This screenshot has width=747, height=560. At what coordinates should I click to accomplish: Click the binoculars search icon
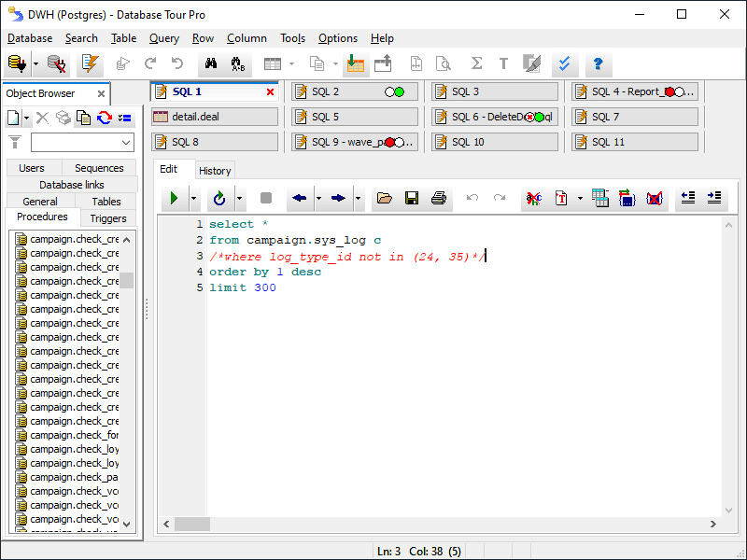point(210,64)
